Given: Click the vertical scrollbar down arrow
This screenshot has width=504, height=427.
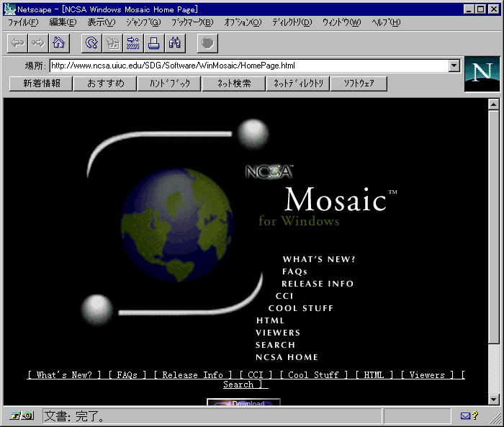Looking at the screenshot, I should (494, 400).
